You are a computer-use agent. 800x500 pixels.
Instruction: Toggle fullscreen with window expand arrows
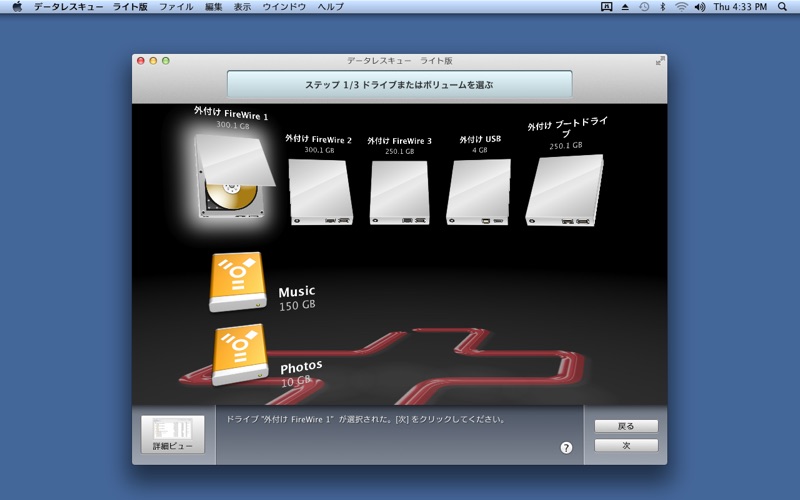tap(660, 61)
